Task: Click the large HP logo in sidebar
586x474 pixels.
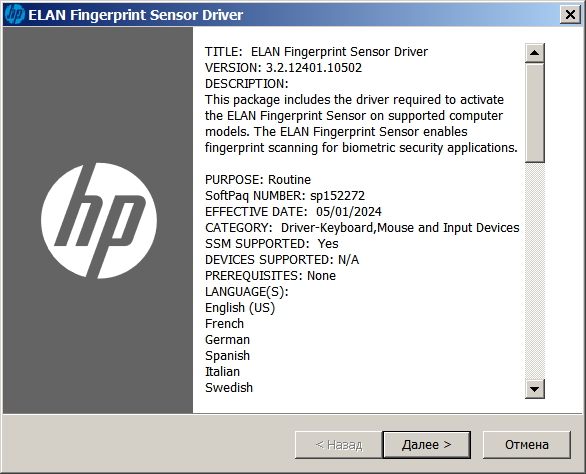Action: coord(99,221)
